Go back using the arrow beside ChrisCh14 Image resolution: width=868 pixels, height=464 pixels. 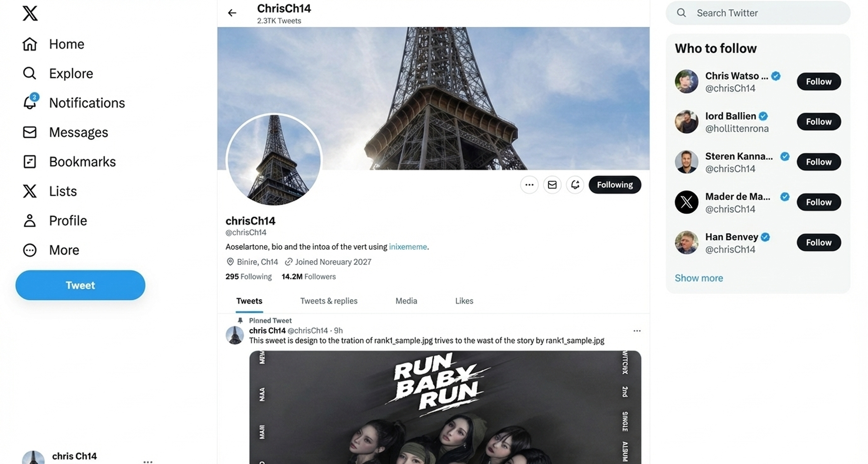click(x=232, y=13)
